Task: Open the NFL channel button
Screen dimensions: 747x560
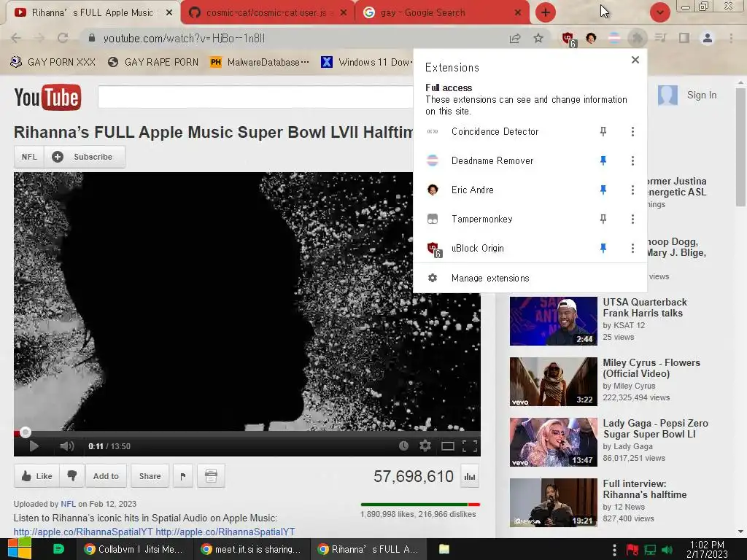Action: tap(29, 157)
